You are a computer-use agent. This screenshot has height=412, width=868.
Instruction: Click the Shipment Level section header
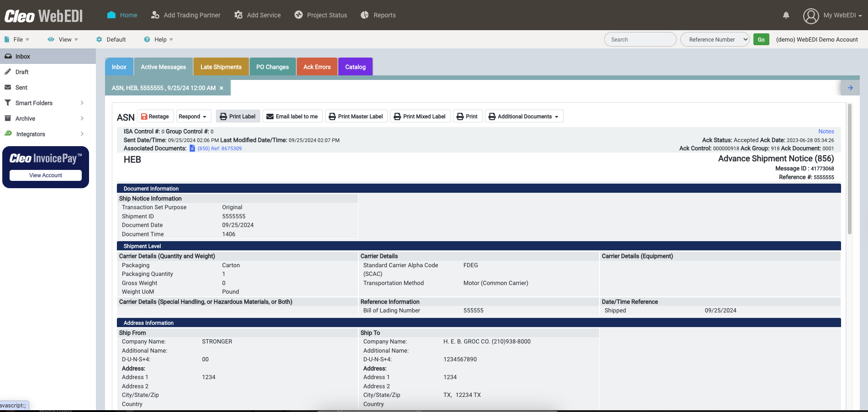(479, 246)
